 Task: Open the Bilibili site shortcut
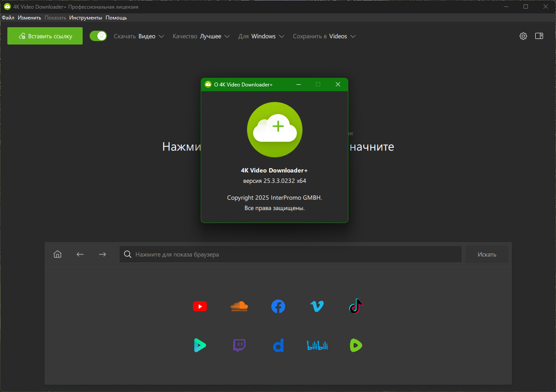317,345
